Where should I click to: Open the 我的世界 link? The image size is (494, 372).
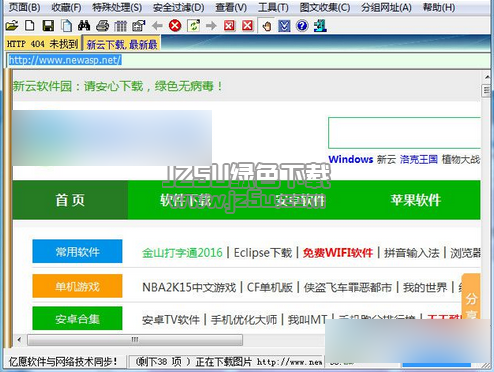(x=425, y=287)
